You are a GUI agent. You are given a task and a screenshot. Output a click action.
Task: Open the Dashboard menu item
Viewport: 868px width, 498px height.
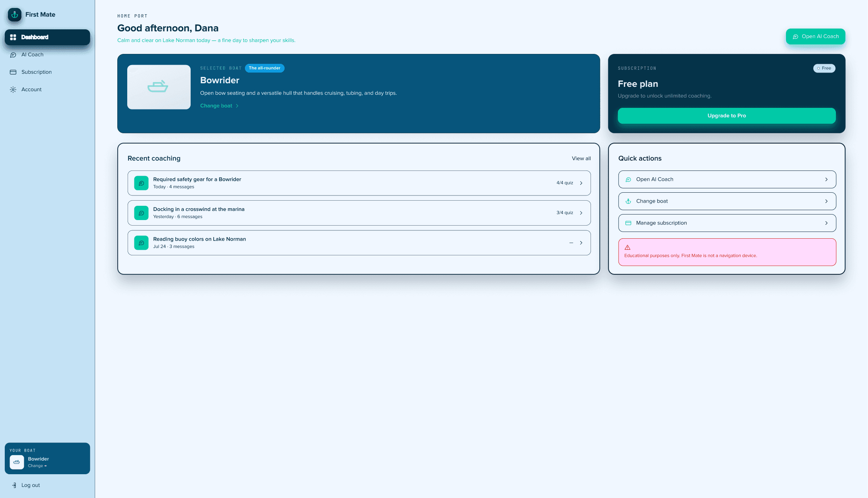pyautogui.click(x=48, y=37)
